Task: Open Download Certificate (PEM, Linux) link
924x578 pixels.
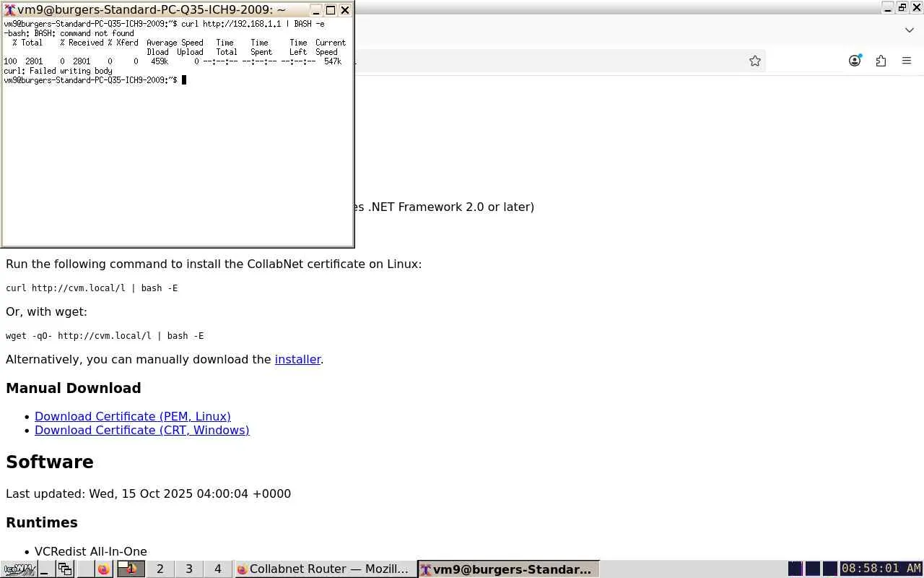Action: pyautogui.click(x=133, y=416)
